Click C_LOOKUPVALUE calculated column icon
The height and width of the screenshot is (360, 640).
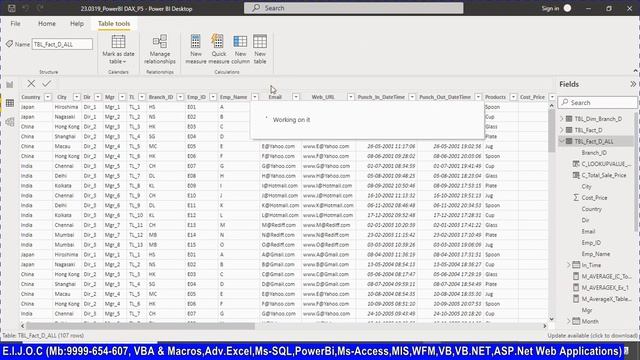576,164
